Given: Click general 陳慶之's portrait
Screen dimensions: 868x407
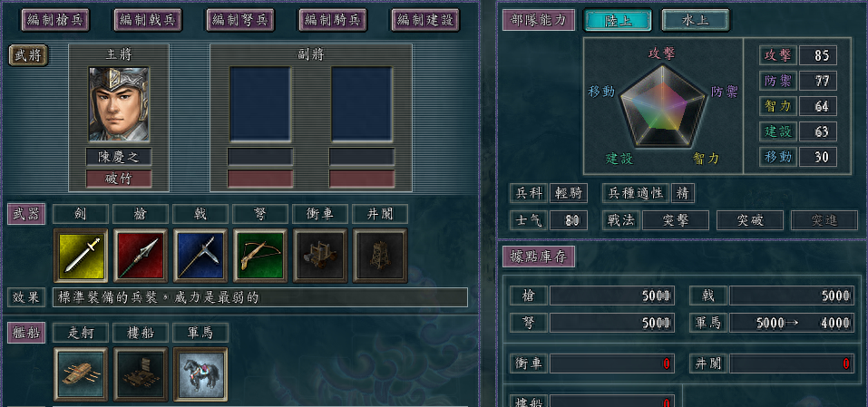Looking at the screenshot, I should [119, 104].
